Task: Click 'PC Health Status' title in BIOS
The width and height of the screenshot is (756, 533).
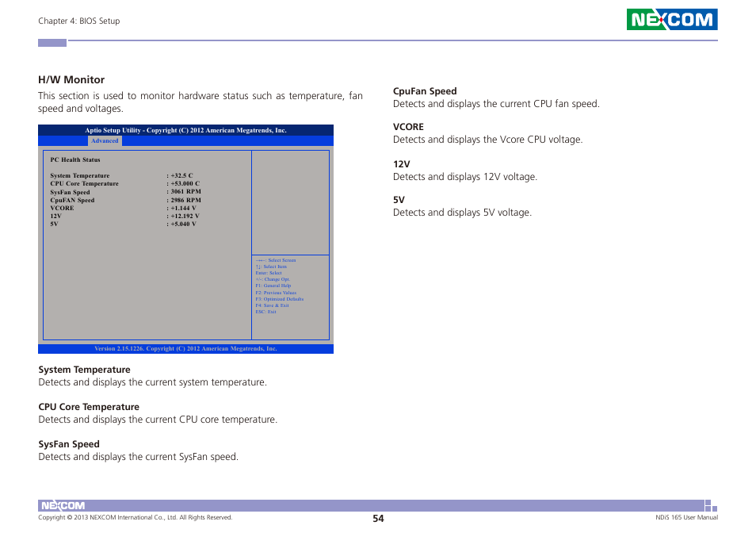Action: click(x=75, y=159)
